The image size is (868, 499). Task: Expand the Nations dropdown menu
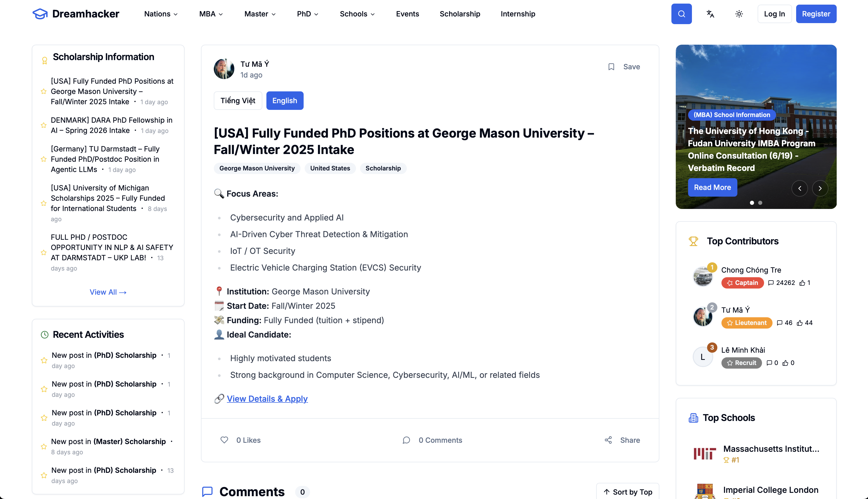(161, 14)
